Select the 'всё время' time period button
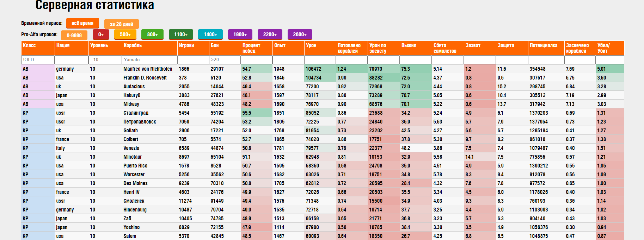644x240 pixels. pos(82,23)
